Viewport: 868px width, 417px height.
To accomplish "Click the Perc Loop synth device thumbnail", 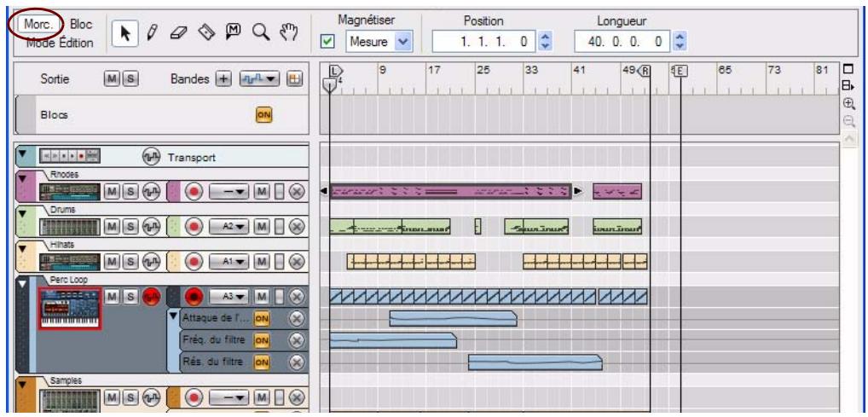I will [x=69, y=309].
